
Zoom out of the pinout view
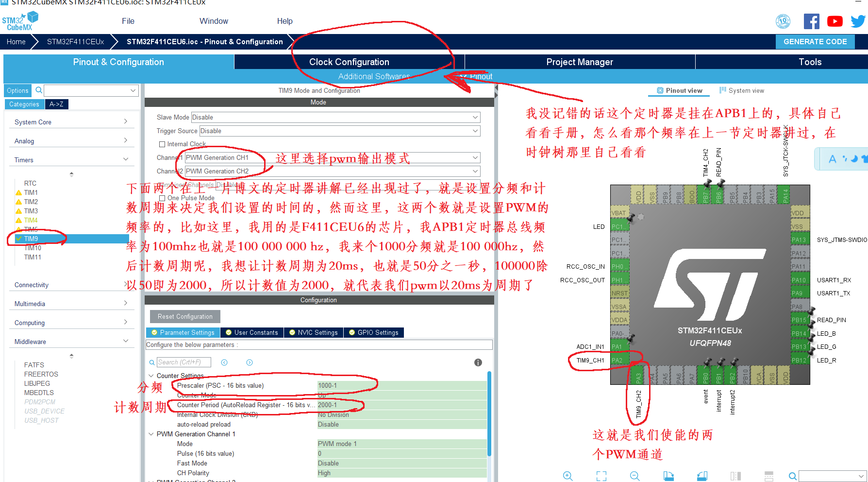coord(634,476)
